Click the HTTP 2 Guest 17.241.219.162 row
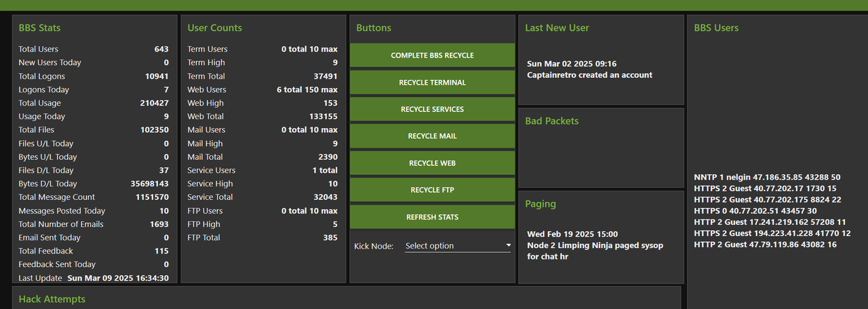 [770, 222]
